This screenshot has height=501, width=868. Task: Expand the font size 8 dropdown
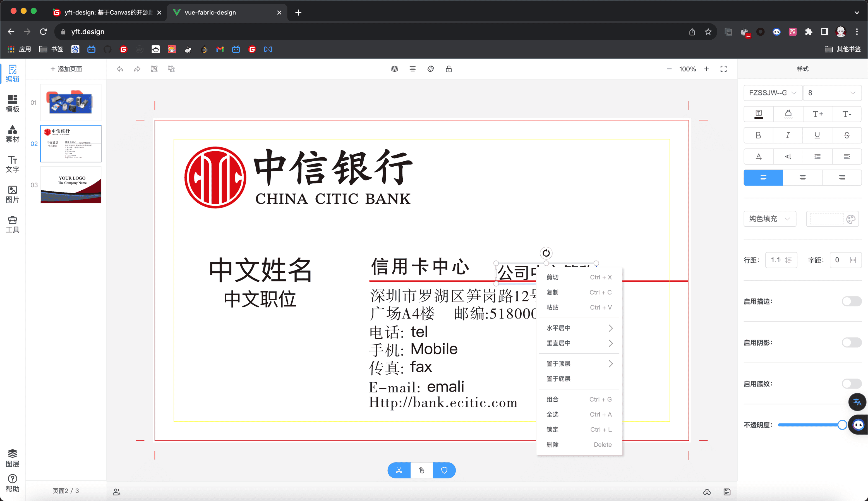tap(832, 93)
